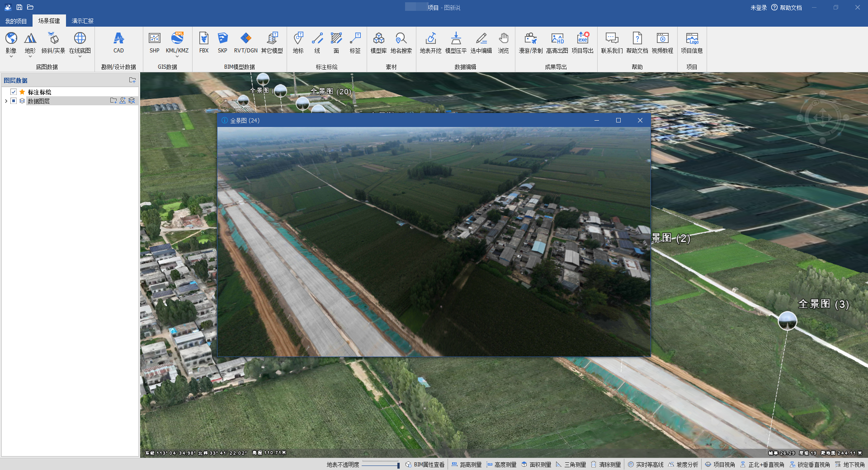Open the KML/KMZ dropdown arrow
This screenshot has height=470, width=868.
(177, 56)
